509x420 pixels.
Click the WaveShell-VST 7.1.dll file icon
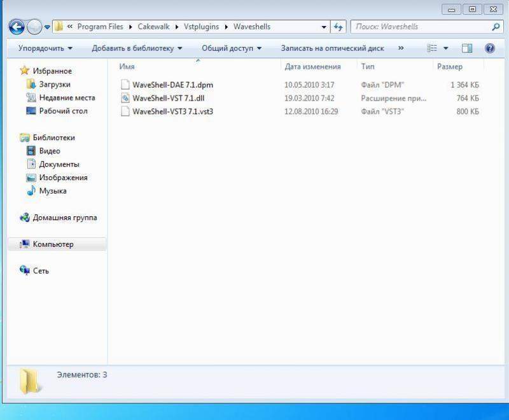(x=125, y=98)
